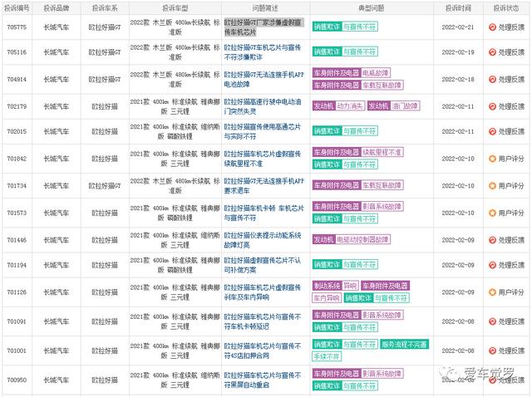This screenshot has height=397, width=532.
Task: Click 处理反馈 icon in the 701446 row
Action: point(492,240)
